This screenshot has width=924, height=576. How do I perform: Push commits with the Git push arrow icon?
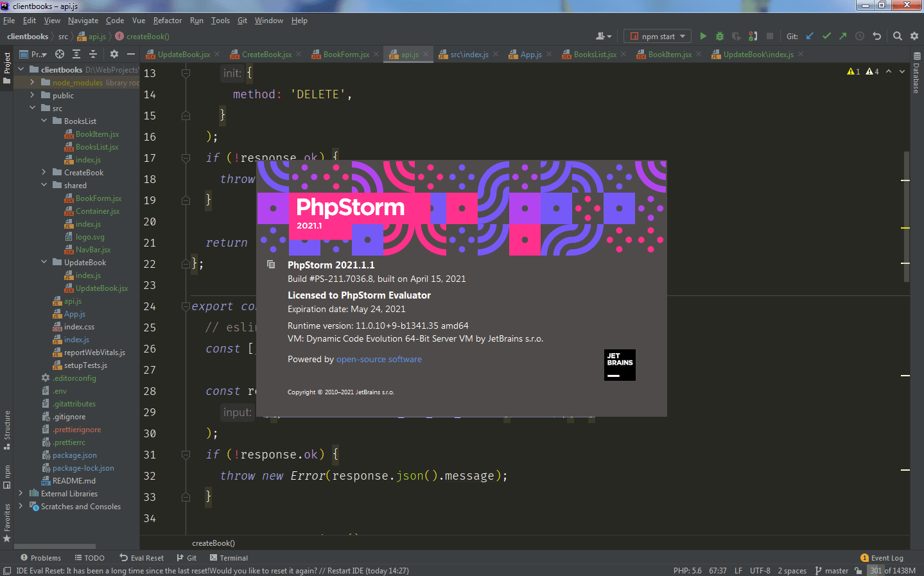click(x=842, y=36)
